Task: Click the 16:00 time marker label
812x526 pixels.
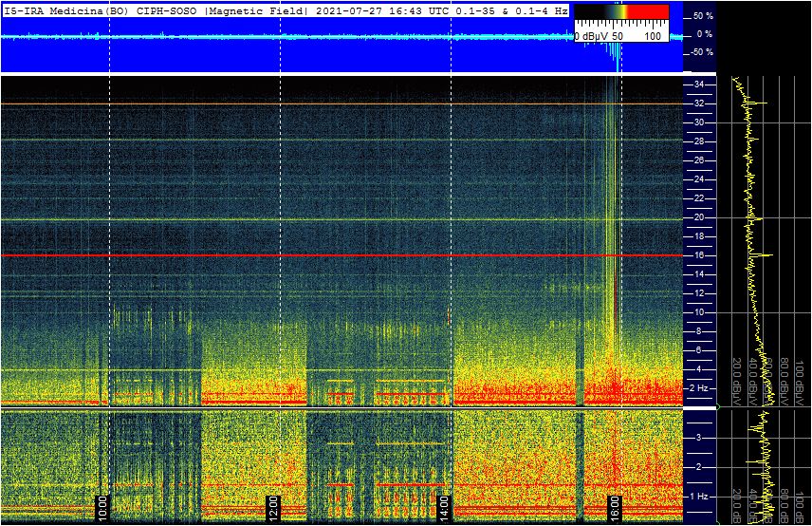Action: coord(614,508)
